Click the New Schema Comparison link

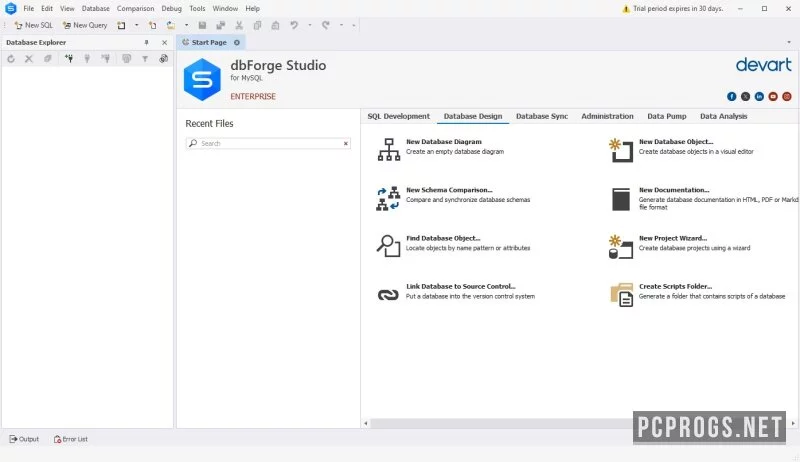tap(449, 190)
